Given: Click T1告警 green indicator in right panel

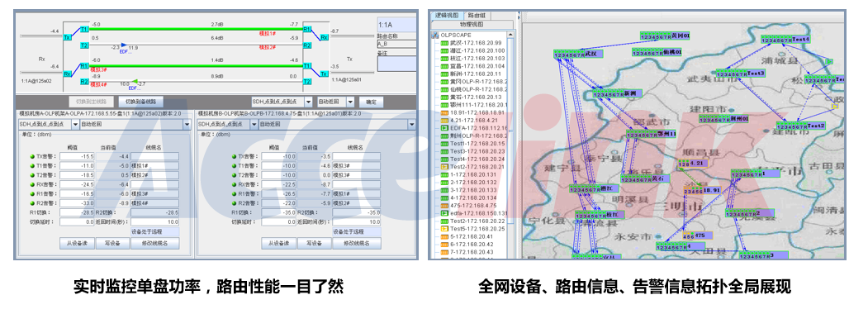Looking at the screenshot, I should pos(235,165).
